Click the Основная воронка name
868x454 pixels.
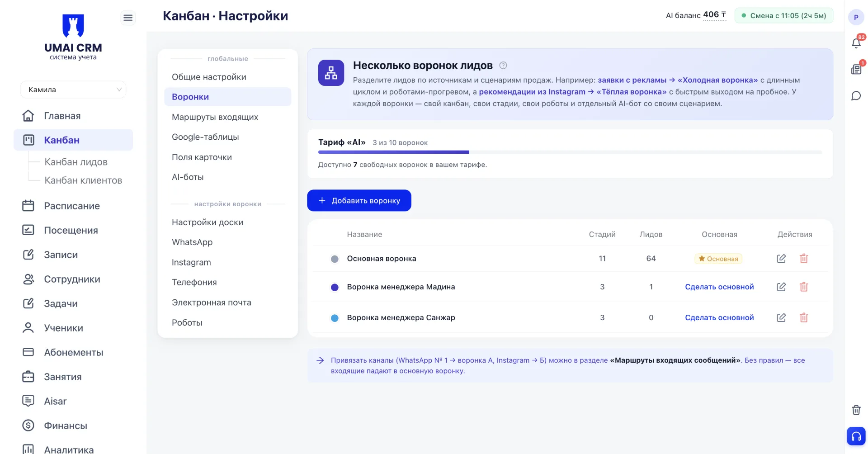(x=382, y=259)
